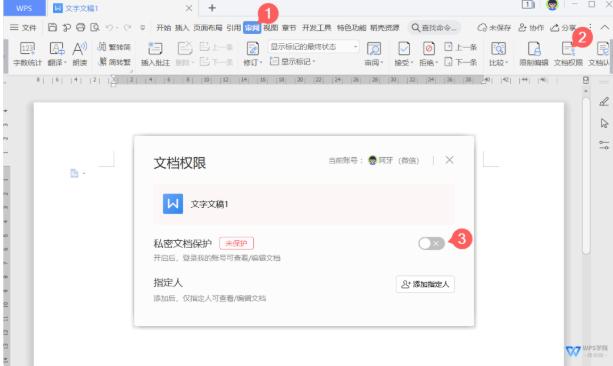Click the user avatar in title bar
Viewport: 613px width, 366px height.
[x=552, y=5]
